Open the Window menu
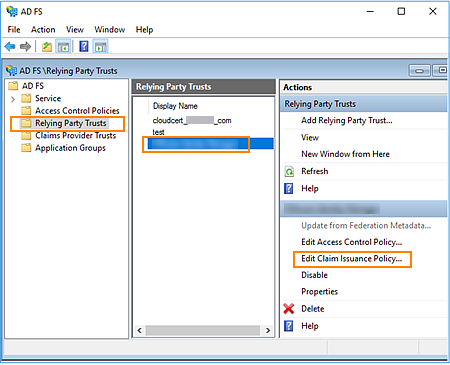The width and height of the screenshot is (450, 365). click(x=109, y=30)
